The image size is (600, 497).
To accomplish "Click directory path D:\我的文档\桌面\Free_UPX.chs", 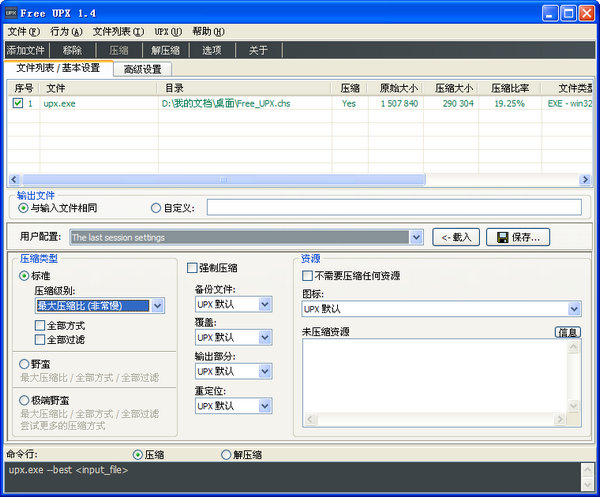I will [x=226, y=103].
